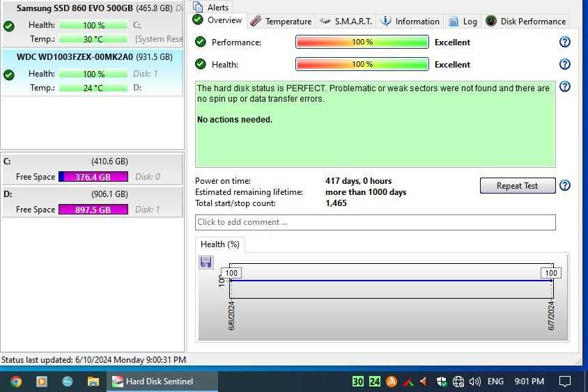Screen dimensions: 588x392
Task: Switch to Disk Performance tab
Action: (525, 22)
